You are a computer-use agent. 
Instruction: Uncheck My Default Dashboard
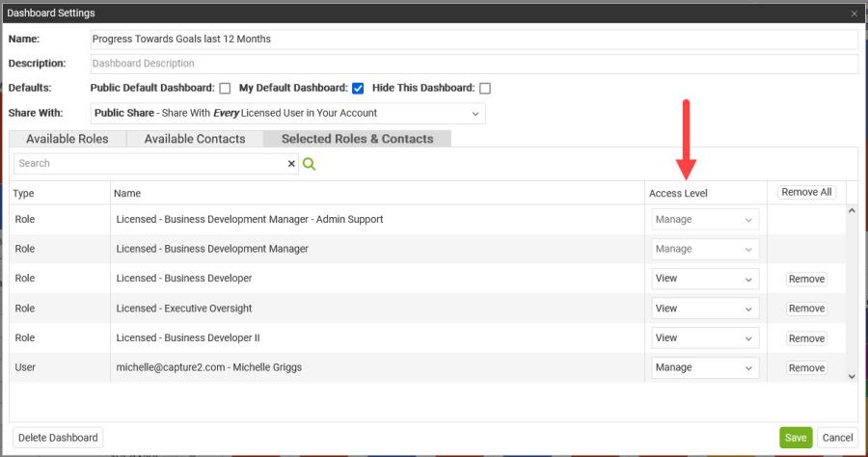coord(358,89)
